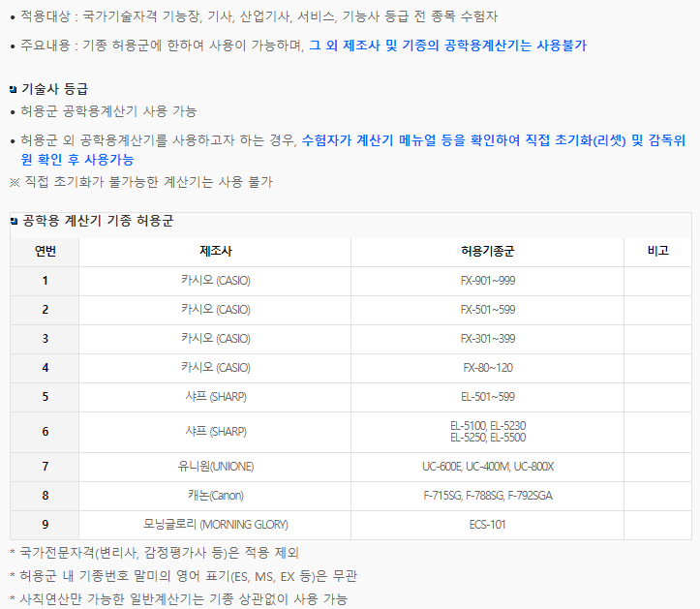Click '샤프 (SHARP)' in row 5
The width and height of the screenshot is (700, 609).
point(215,397)
